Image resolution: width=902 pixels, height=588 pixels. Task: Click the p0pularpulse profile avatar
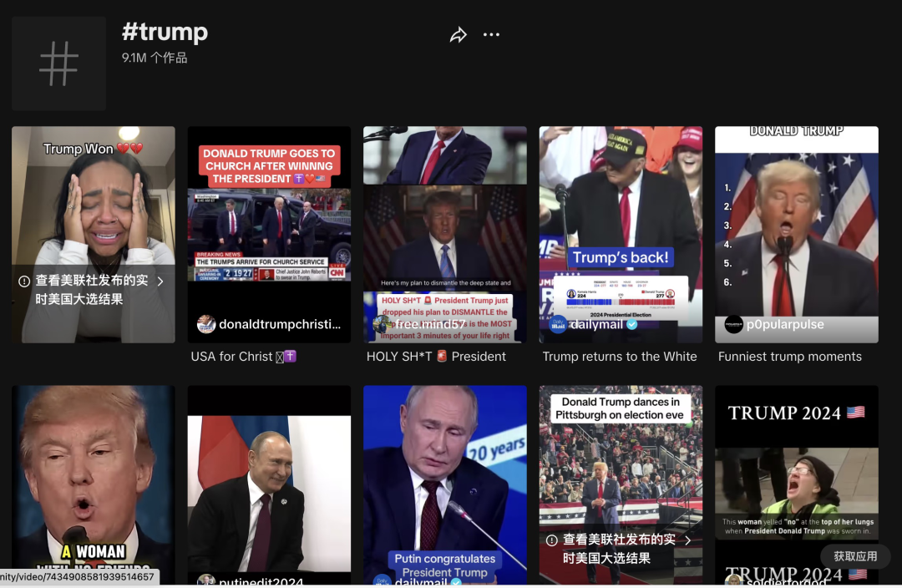(x=733, y=324)
